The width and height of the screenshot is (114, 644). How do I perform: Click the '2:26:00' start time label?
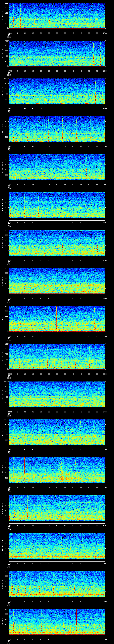9,412
